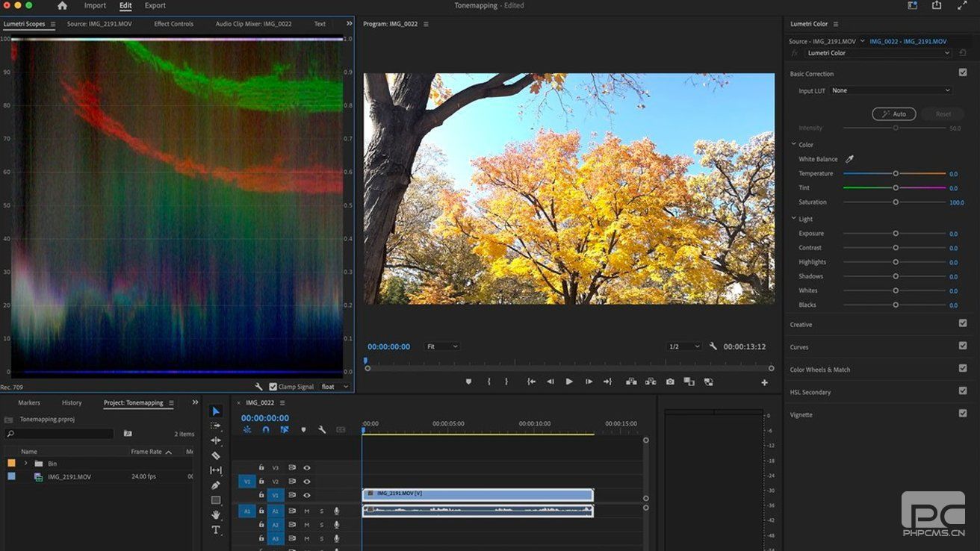Select the Hand tool

(216, 515)
